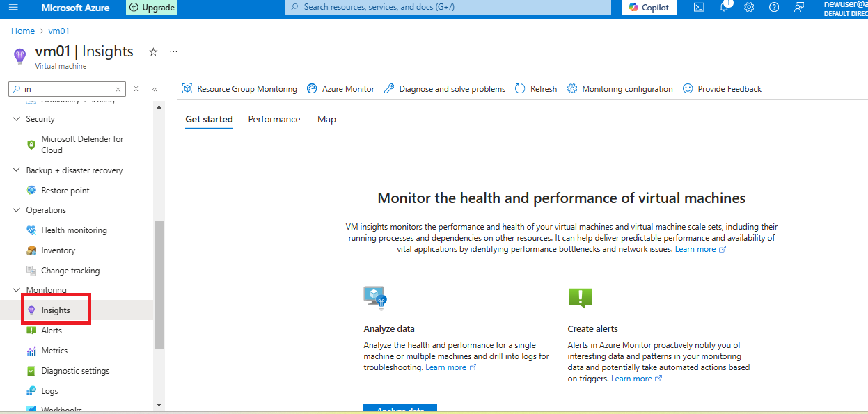This screenshot has width=868, height=414.
Task: Open Monitoring configuration
Action: [x=620, y=89]
